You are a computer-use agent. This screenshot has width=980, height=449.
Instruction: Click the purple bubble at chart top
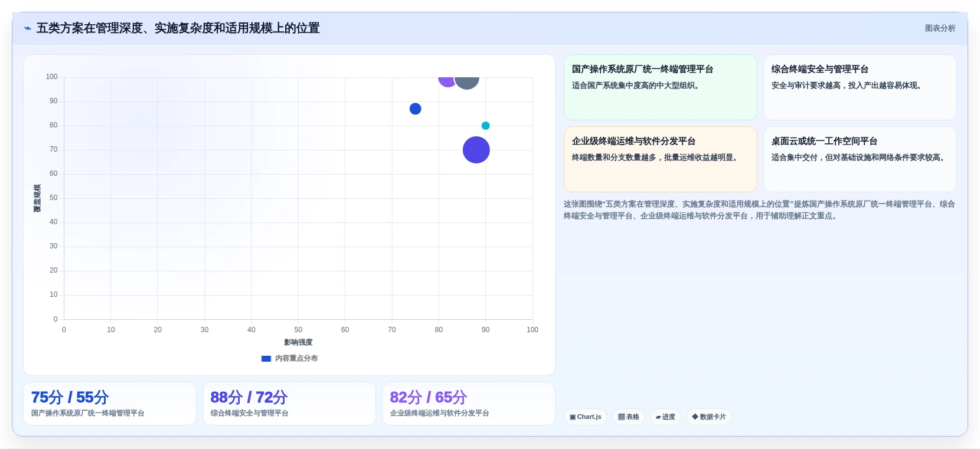coord(447,81)
